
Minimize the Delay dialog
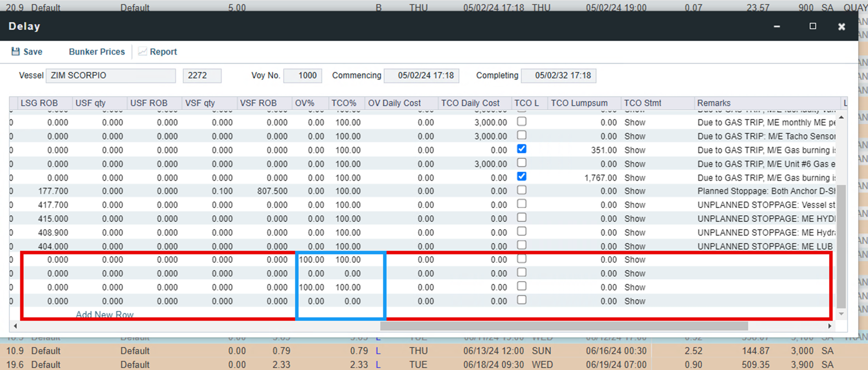(777, 27)
